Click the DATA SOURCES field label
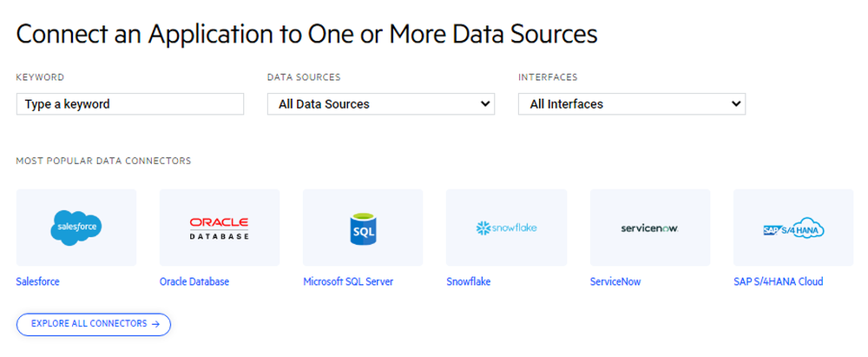868x357 pixels. point(304,77)
